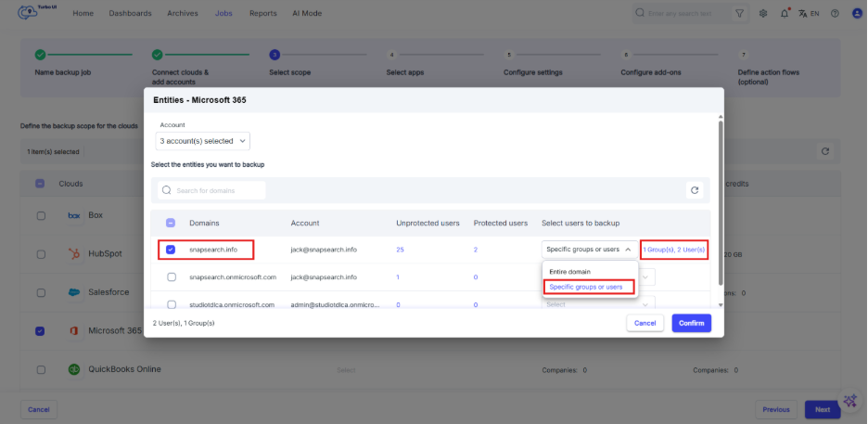Screen dimensions: 868x424
Task: Open the settings gear icon in header
Action: pos(763,14)
